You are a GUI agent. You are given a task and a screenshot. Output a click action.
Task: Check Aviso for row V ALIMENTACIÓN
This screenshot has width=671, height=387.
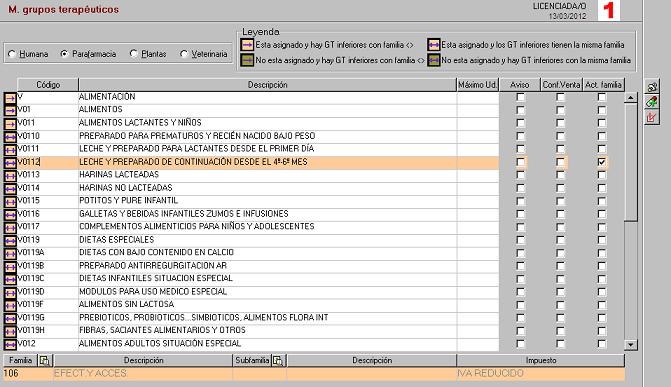tap(520, 97)
